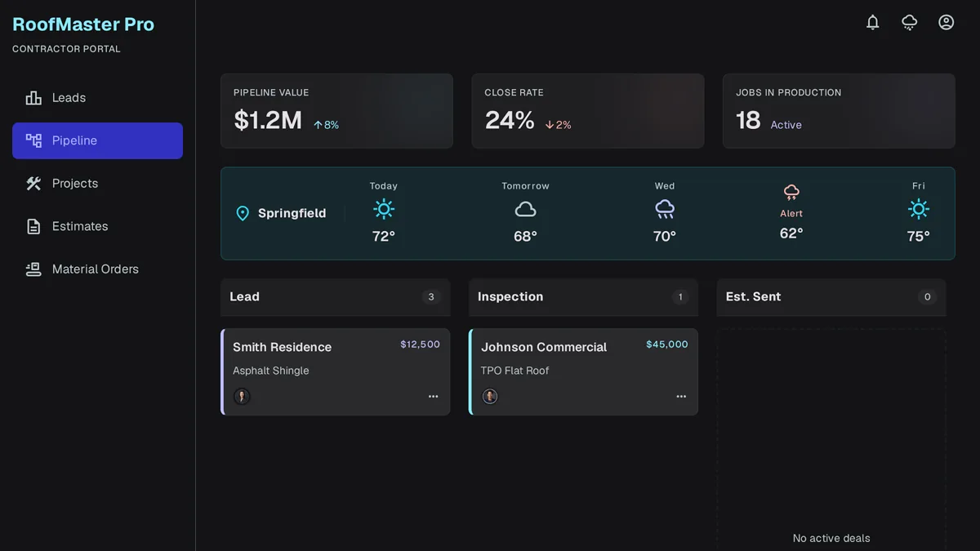
Task: Select Pipeline in the sidebar
Action: [x=97, y=140]
